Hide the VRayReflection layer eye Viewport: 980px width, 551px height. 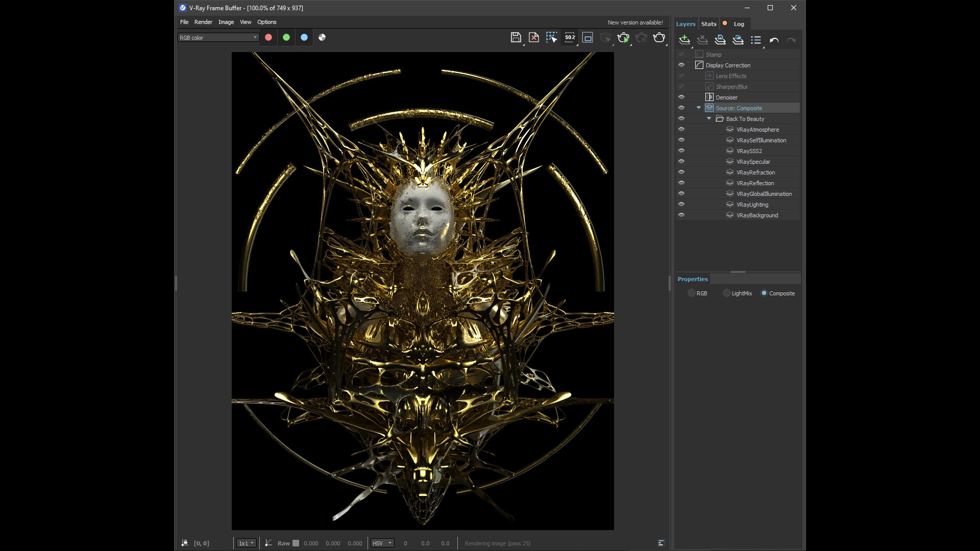pyautogui.click(x=681, y=183)
